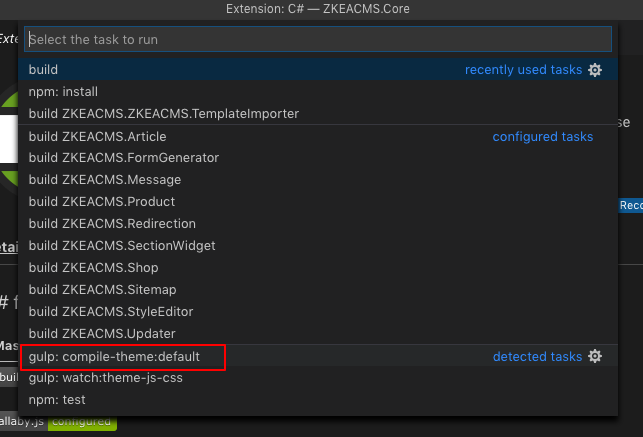Pick build ZKEACMS.Updater task

point(318,334)
